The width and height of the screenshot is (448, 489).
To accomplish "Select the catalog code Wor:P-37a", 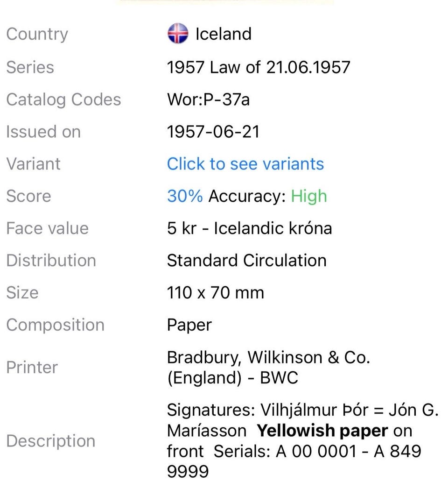I will coord(209,100).
